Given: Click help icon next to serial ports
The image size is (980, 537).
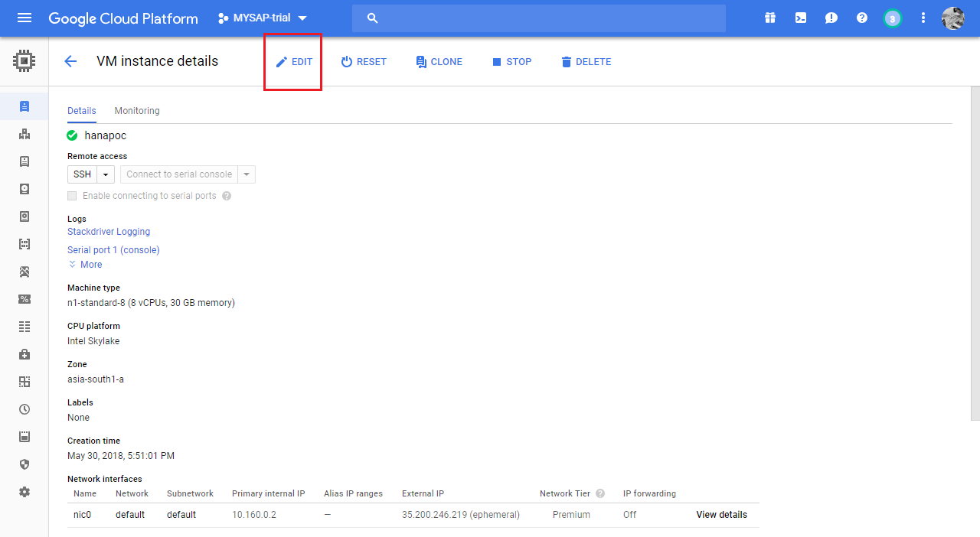Looking at the screenshot, I should pyautogui.click(x=227, y=196).
